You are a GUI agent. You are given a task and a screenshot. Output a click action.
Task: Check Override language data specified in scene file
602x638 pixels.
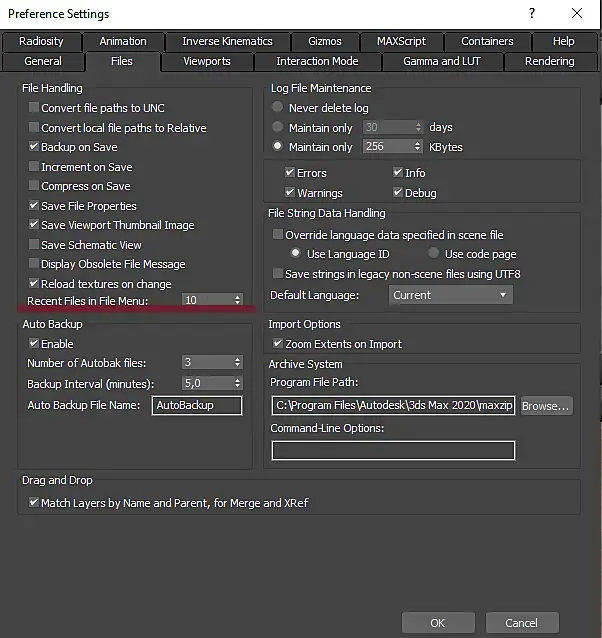[278, 234]
